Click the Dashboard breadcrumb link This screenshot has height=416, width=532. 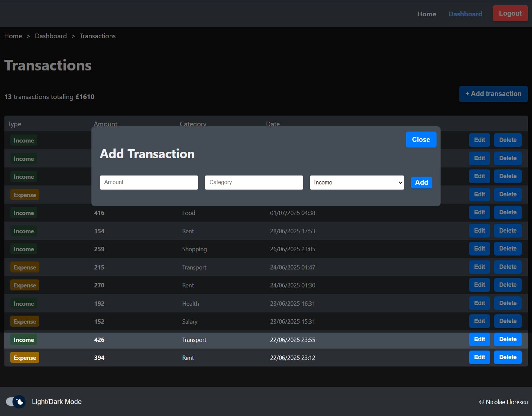(x=51, y=36)
